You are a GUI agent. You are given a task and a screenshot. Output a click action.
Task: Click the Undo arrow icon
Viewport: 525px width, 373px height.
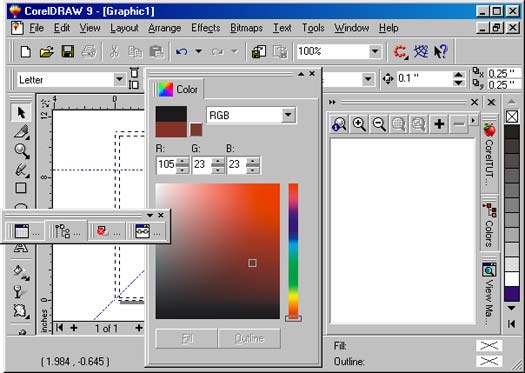(181, 52)
